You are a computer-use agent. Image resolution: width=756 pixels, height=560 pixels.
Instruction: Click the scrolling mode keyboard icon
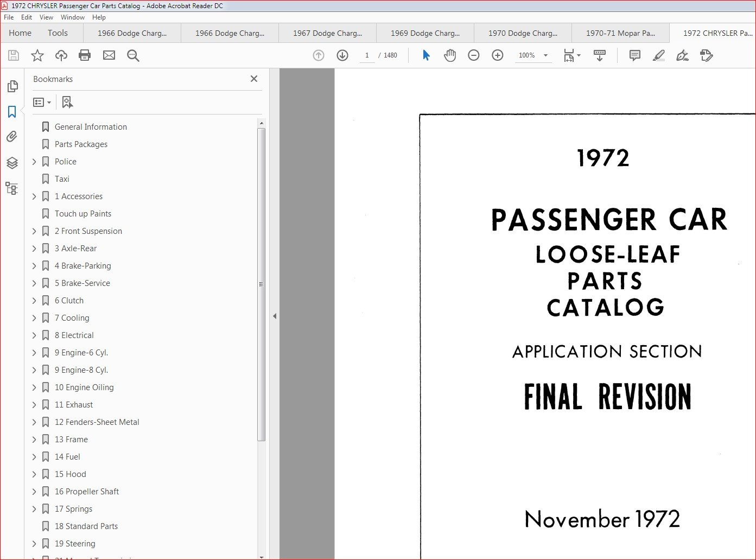pyautogui.click(x=600, y=55)
